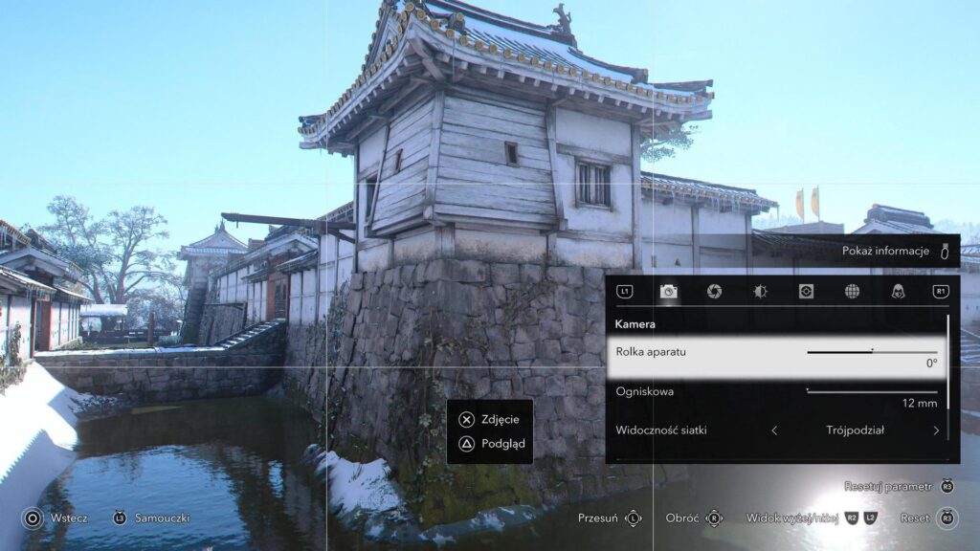Adjust the Rolka aparatu slider
The image size is (980, 551).
pyautogui.click(x=871, y=352)
